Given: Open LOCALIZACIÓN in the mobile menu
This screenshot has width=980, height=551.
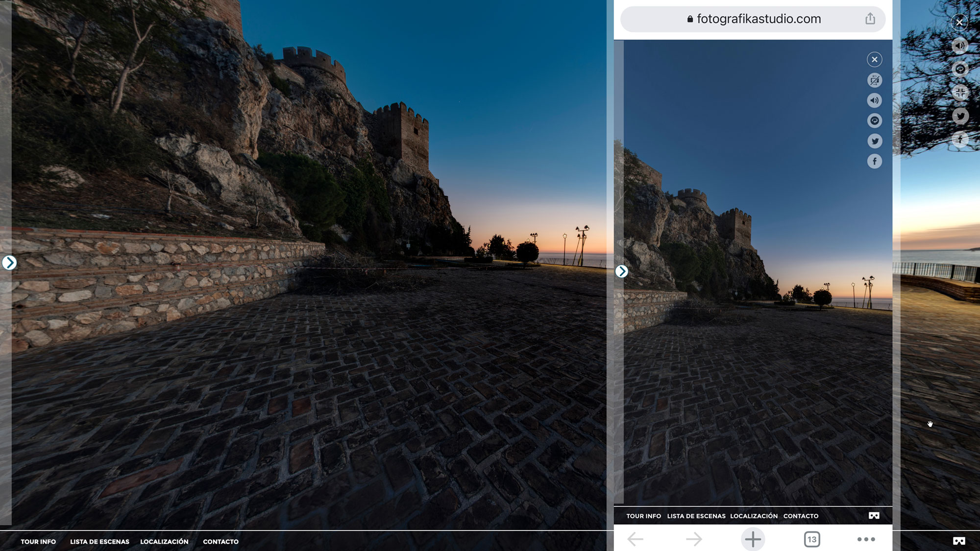Looking at the screenshot, I should [x=754, y=516].
